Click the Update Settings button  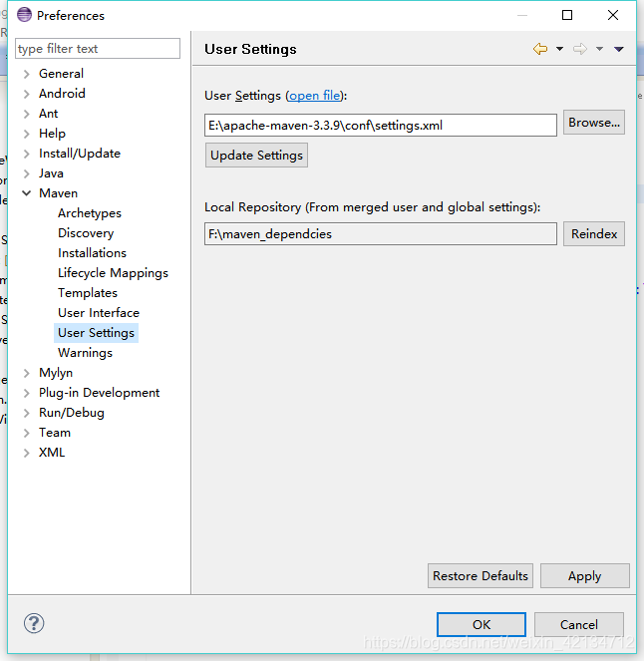pyautogui.click(x=256, y=156)
